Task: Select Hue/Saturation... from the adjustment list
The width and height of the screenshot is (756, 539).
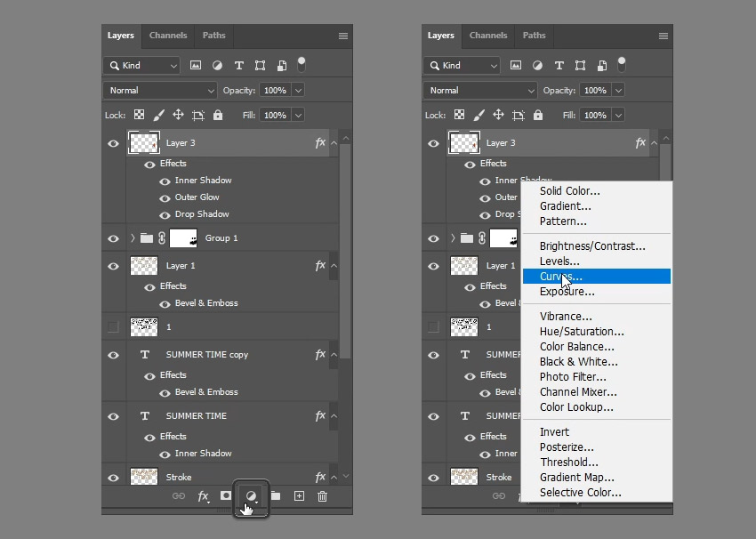Action: pos(582,332)
